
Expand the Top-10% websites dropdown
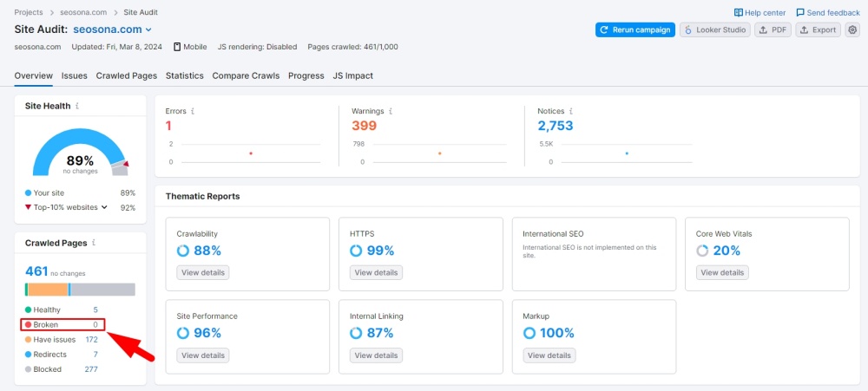pos(104,208)
